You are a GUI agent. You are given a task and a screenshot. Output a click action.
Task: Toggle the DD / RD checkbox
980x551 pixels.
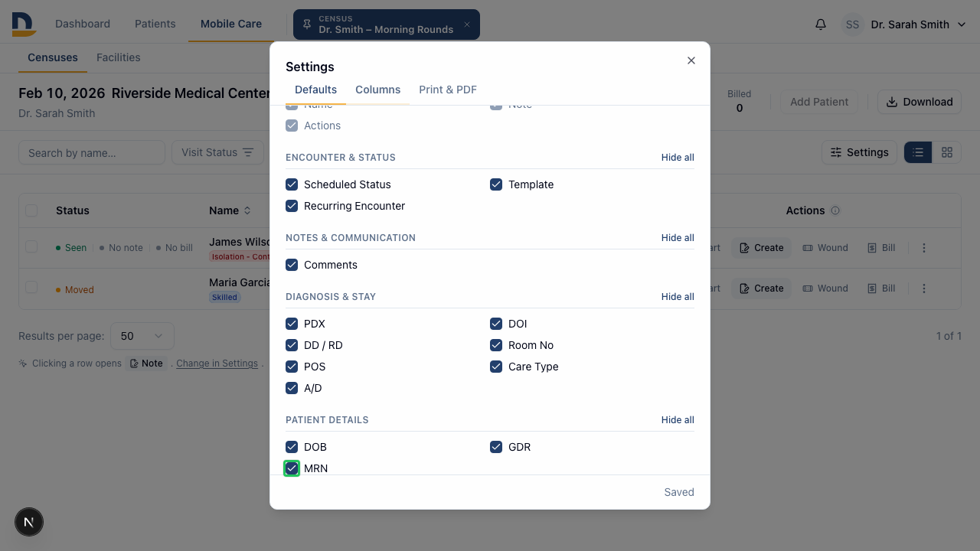(x=292, y=345)
